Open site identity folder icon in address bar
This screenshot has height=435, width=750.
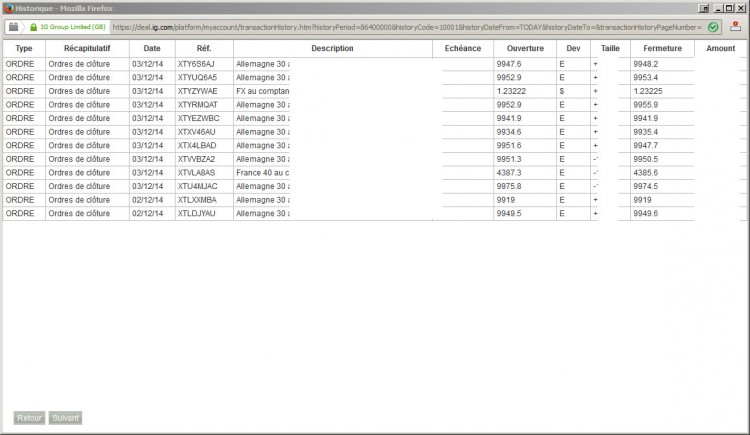(x=13, y=27)
